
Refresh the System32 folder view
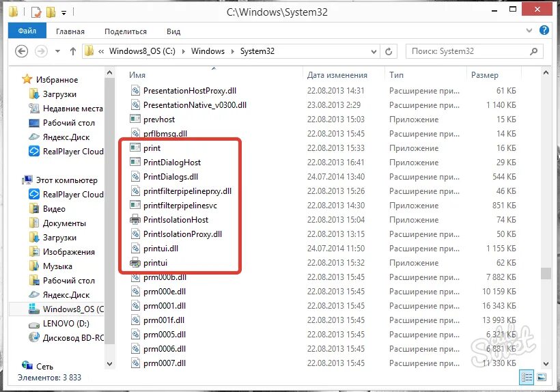pos(389,51)
